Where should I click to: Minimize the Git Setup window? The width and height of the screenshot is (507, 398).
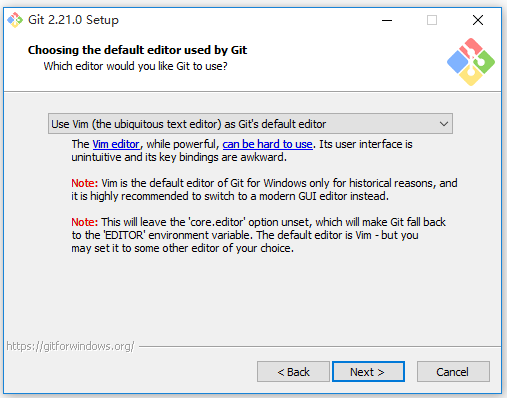pos(387,20)
